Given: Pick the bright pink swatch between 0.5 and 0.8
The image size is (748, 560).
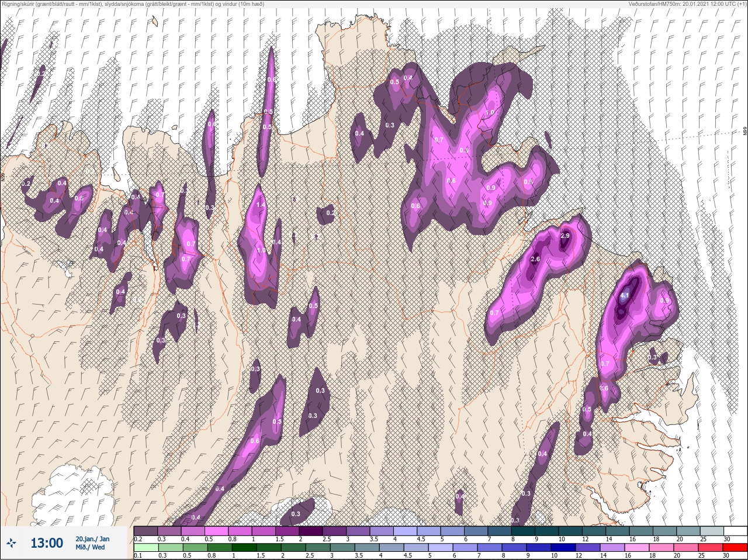Looking at the screenshot, I should pyautogui.click(x=217, y=531).
